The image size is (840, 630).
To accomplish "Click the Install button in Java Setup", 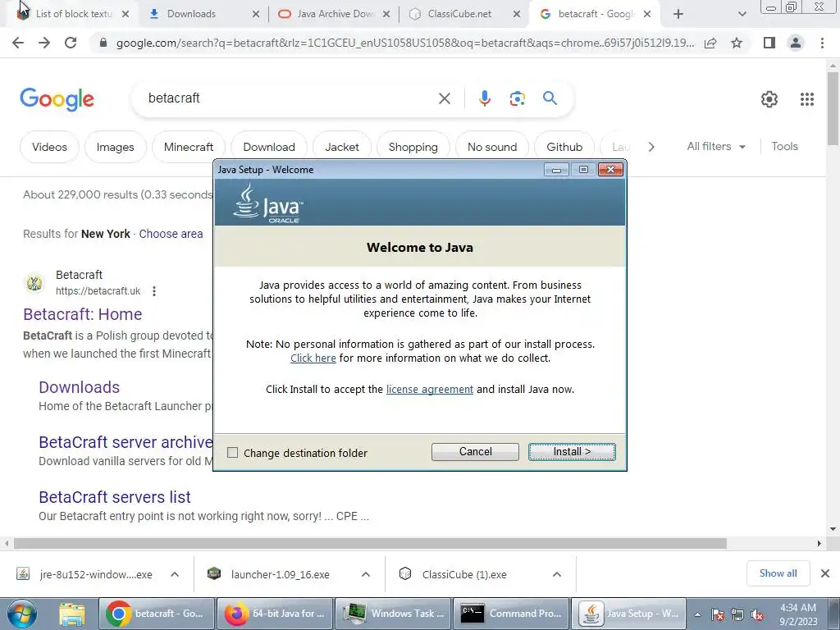I will pyautogui.click(x=572, y=452).
